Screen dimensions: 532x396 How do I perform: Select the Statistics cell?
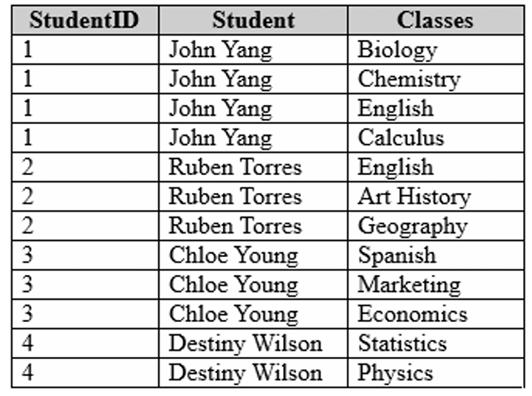click(402, 344)
